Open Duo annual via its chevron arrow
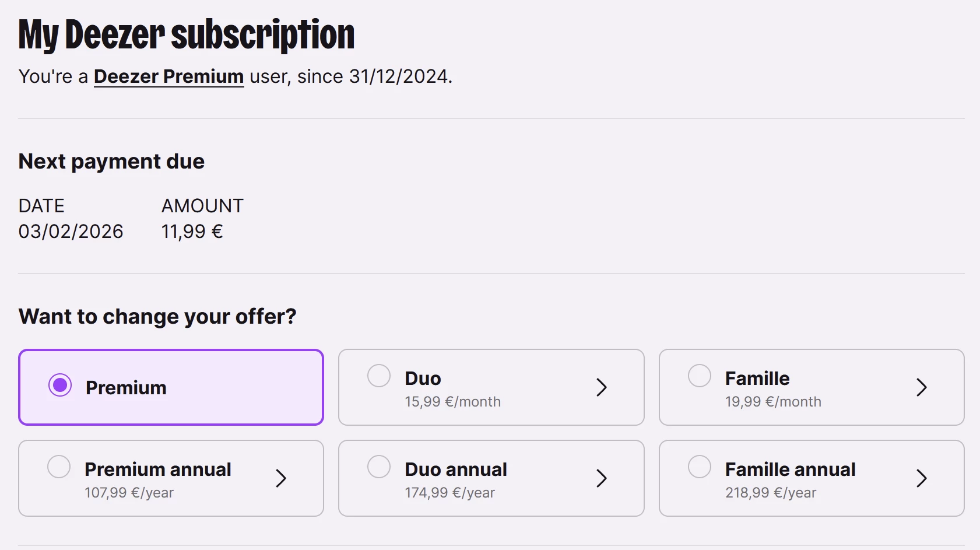 602,478
